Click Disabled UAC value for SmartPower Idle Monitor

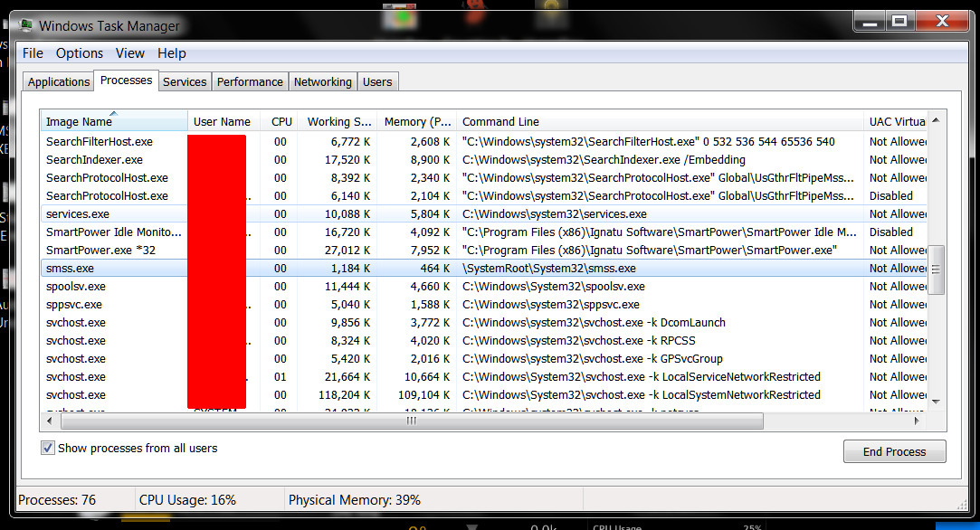click(x=891, y=232)
